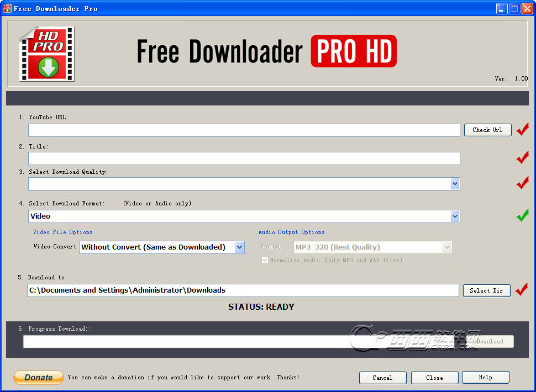Expand the Select Download Quality dropdown
Viewport: 536px width, 392px height.
(x=455, y=184)
